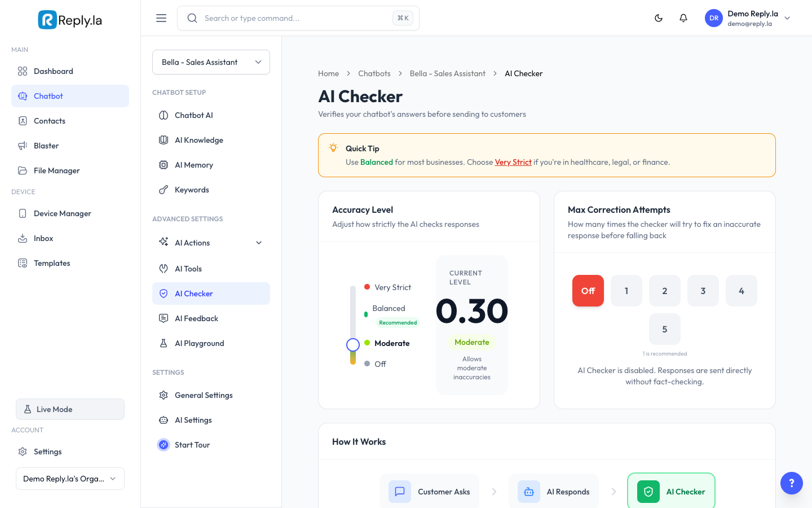Click the 0.30 current level value

click(x=472, y=311)
